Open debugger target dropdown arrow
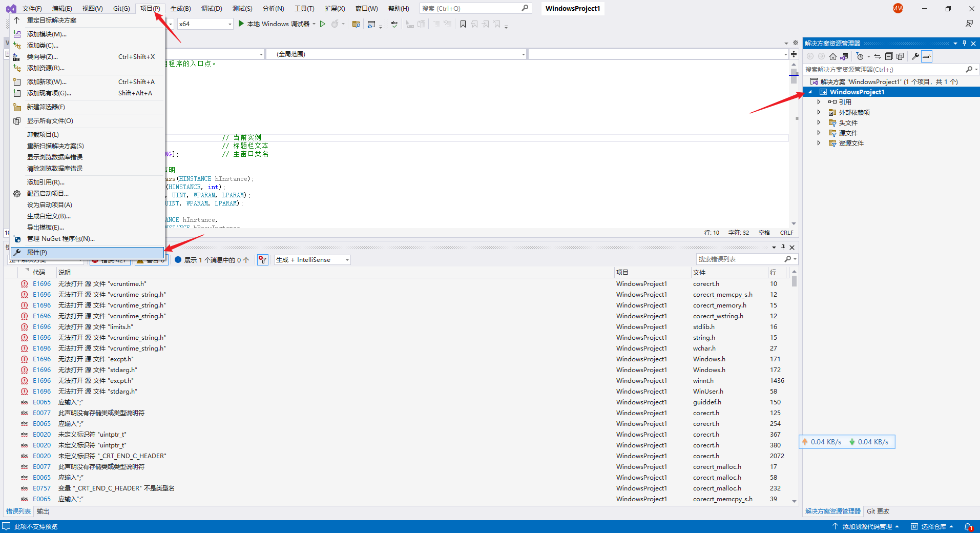 314,24
